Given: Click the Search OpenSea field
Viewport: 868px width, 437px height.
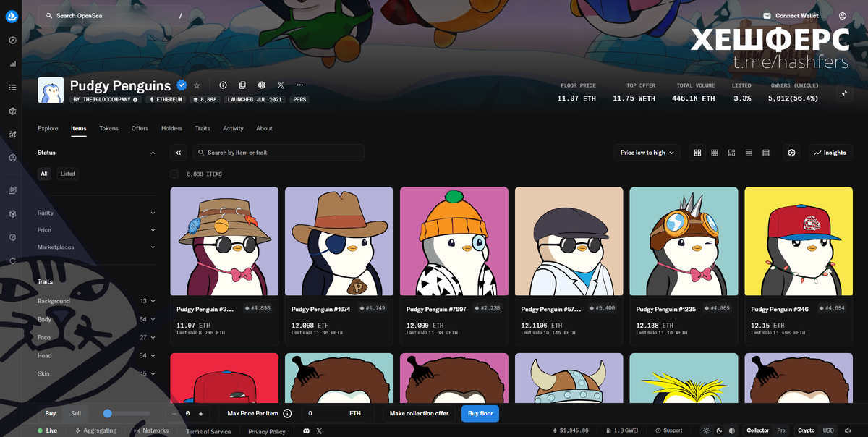Looking at the screenshot, I should click(x=115, y=15).
